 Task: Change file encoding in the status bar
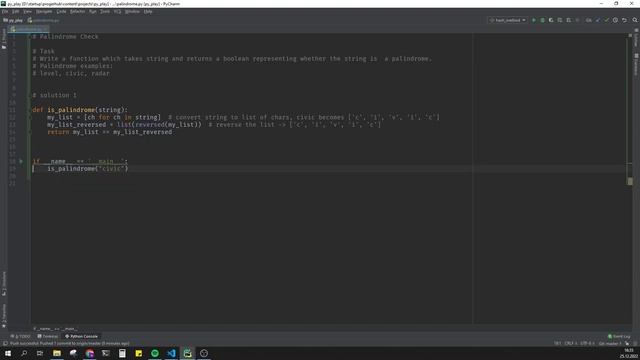point(587,344)
